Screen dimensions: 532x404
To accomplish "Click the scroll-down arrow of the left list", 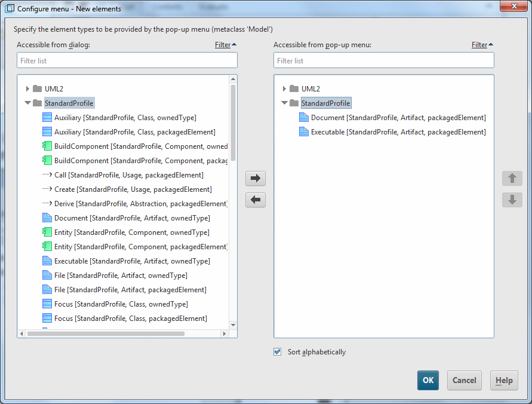I will (233, 325).
